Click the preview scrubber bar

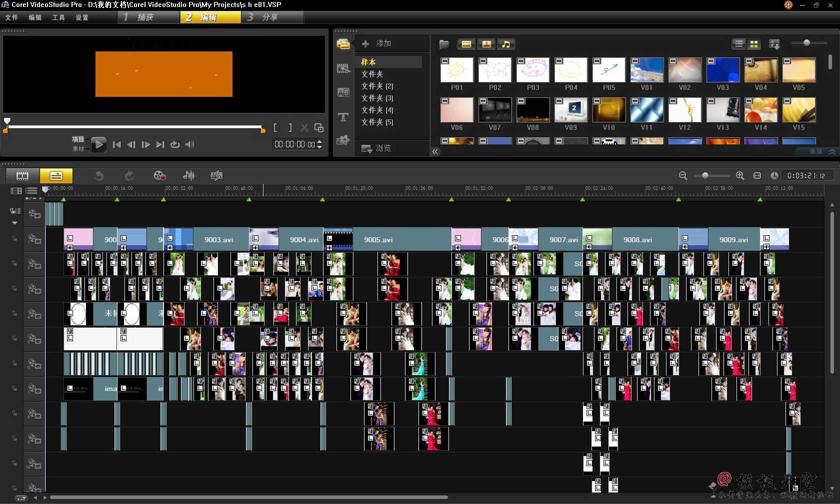tap(134, 127)
